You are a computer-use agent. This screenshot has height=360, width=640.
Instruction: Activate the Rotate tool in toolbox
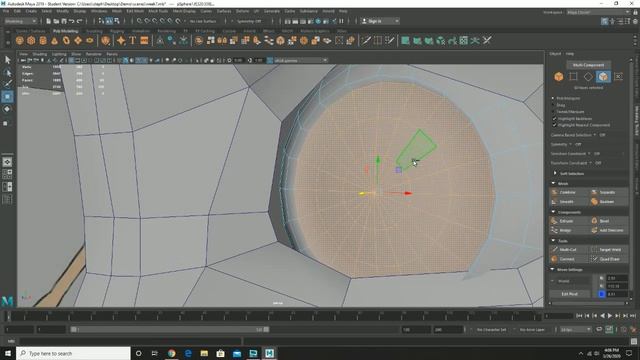(7, 109)
